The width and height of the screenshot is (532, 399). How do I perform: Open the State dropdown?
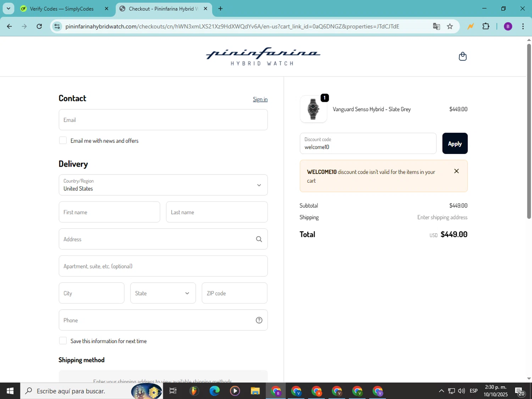point(163,293)
